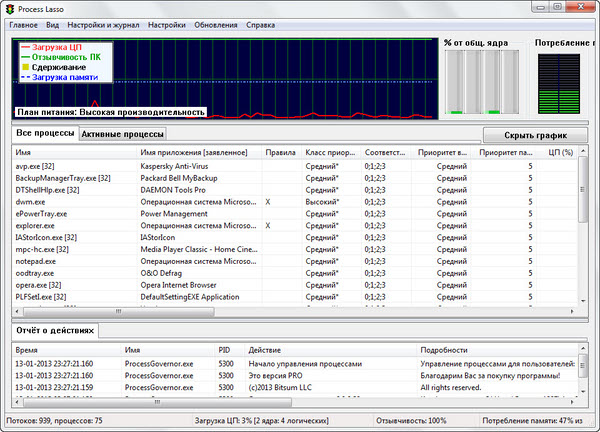Image resolution: width=600 pixels, height=432 pixels.
Task: Open the Главное menu
Action: click(x=23, y=23)
